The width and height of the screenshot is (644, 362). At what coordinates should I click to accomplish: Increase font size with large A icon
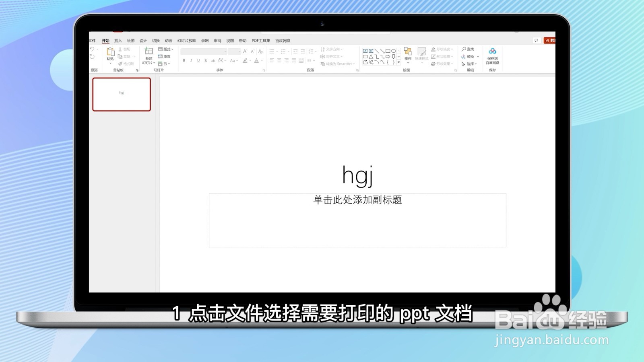(245, 51)
